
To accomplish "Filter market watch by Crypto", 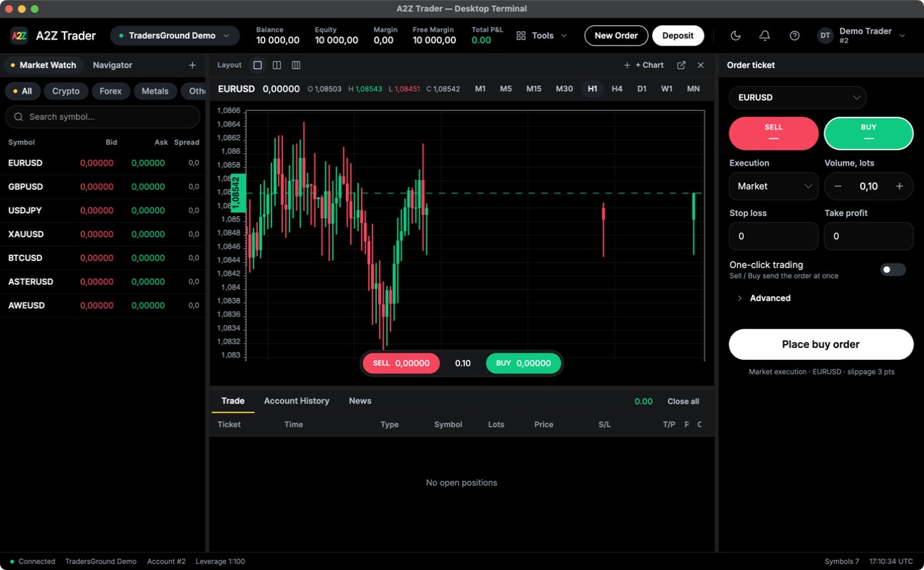I will (x=66, y=91).
